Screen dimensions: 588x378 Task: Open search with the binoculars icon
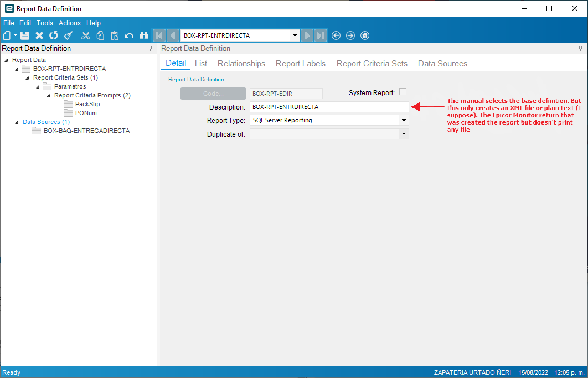click(x=143, y=35)
